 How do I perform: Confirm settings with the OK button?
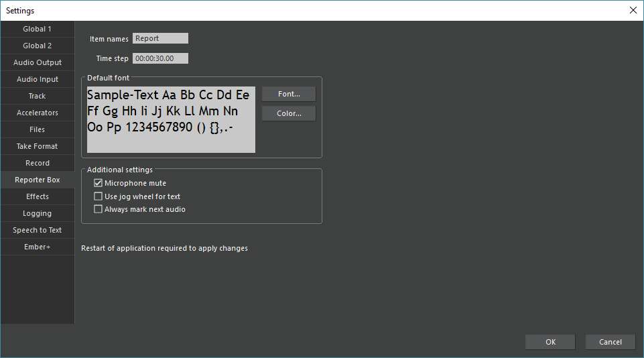(x=550, y=342)
